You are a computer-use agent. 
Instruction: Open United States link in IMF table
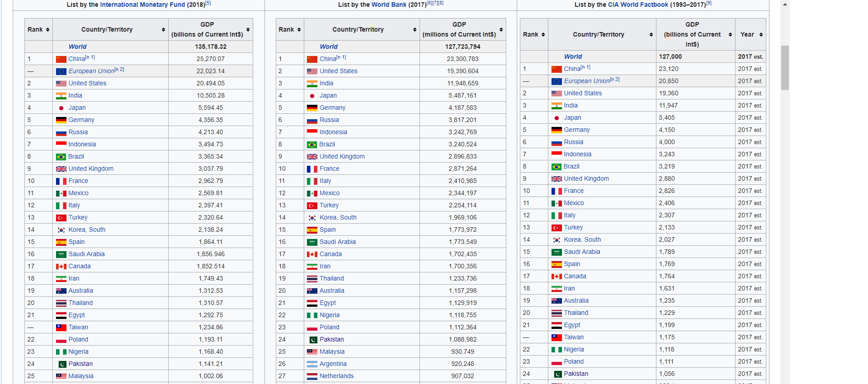point(87,83)
